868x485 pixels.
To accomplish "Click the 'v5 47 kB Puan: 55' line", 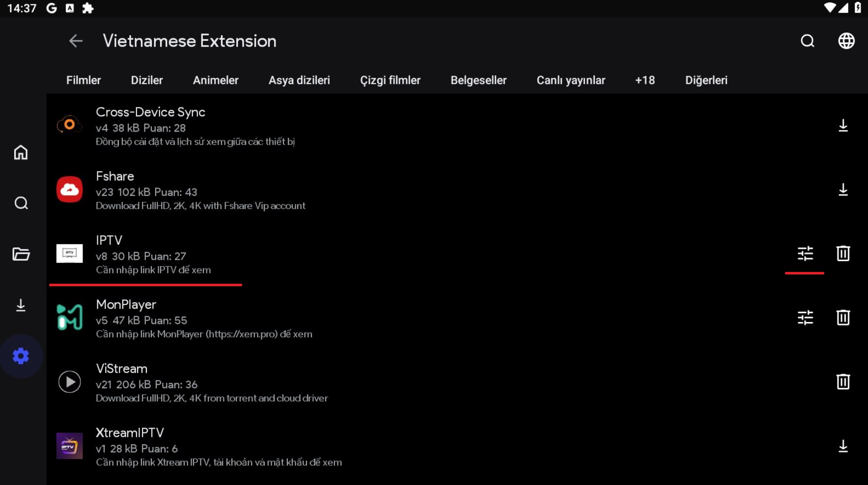I will pos(141,320).
